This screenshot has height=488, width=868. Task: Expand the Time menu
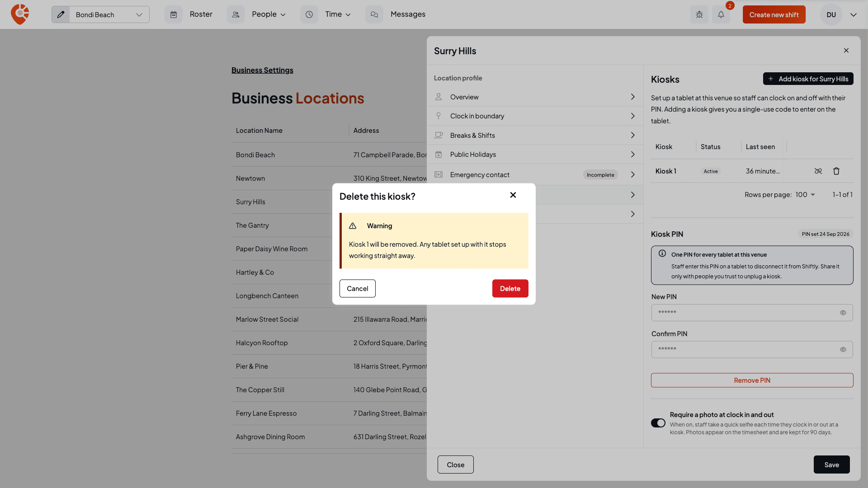pos(338,14)
